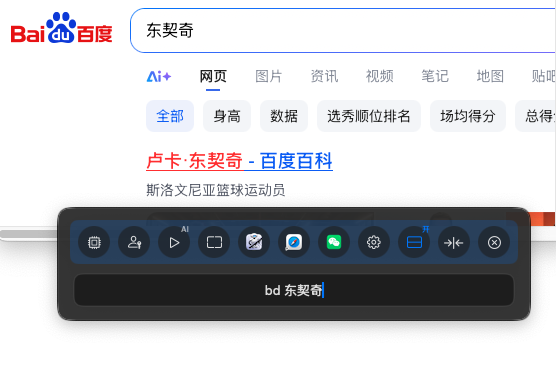Open the 卢卡·东契奇 - 百度百科 result link

coord(239,161)
